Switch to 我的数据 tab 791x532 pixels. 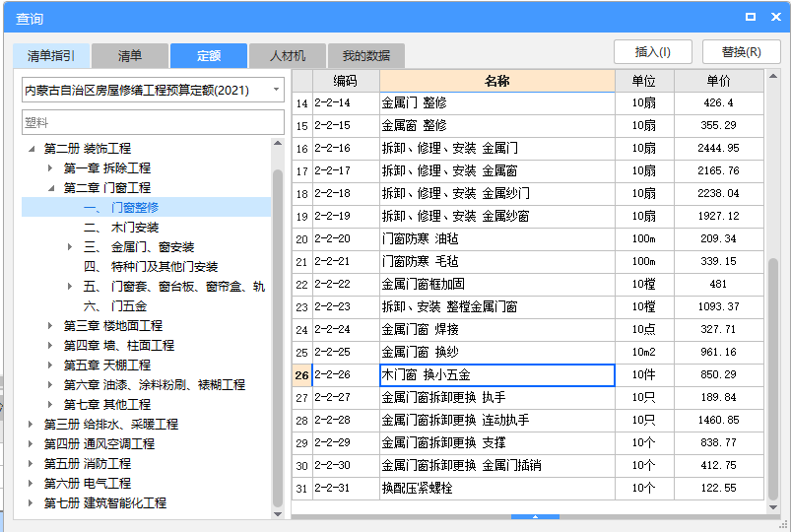pos(366,55)
